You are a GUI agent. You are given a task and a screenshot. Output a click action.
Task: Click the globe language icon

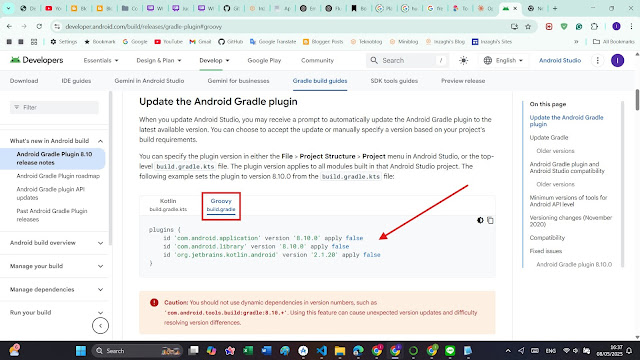pos(488,60)
